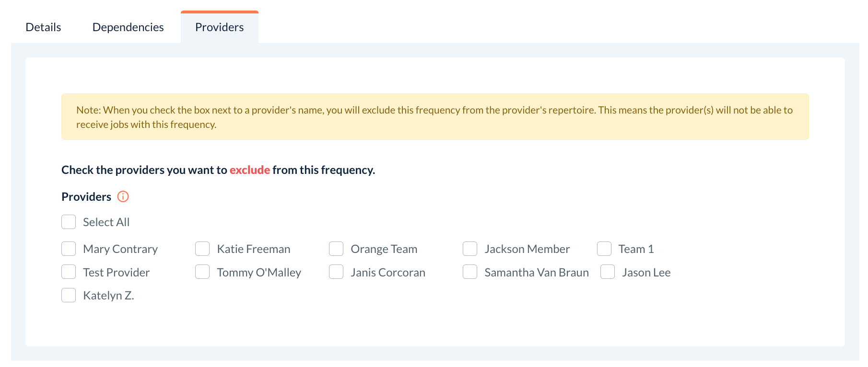Check the Select All checkbox
Image resolution: width=868 pixels, height=367 pixels.
[69, 222]
